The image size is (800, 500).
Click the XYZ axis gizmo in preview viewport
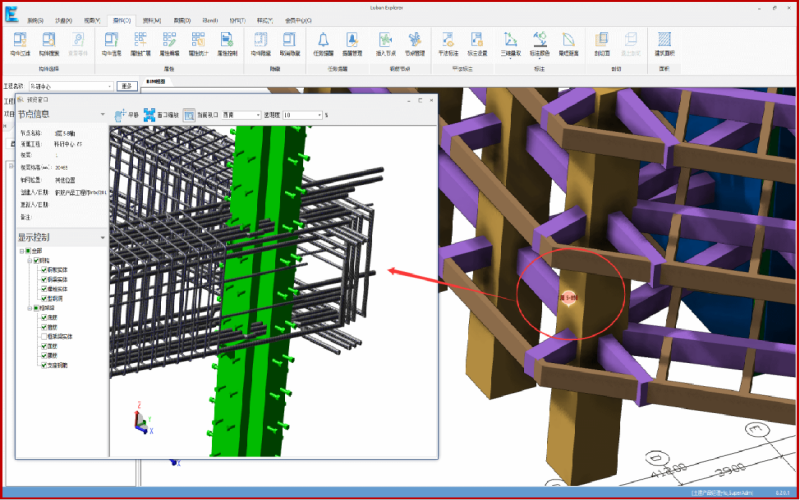pyautogui.click(x=143, y=418)
